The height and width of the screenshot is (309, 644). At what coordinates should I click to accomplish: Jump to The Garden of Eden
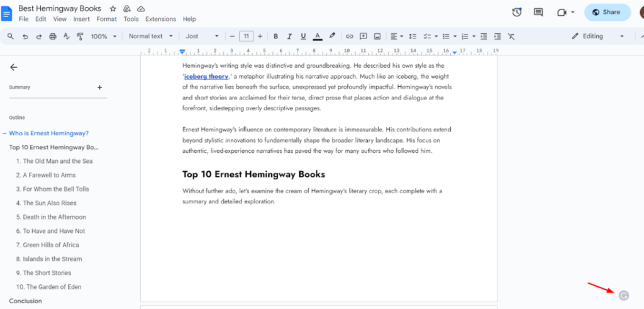point(49,287)
